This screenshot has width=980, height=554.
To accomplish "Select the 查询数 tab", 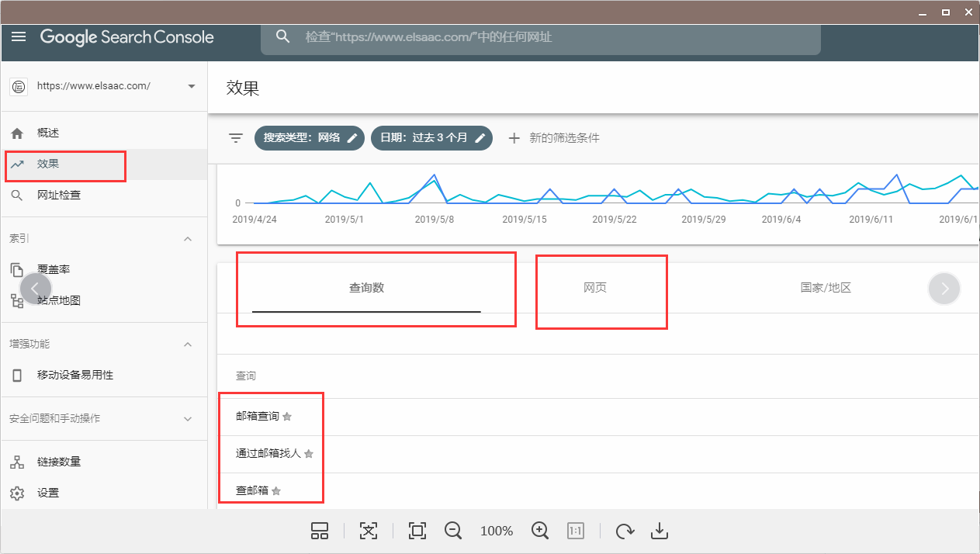I will (366, 288).
